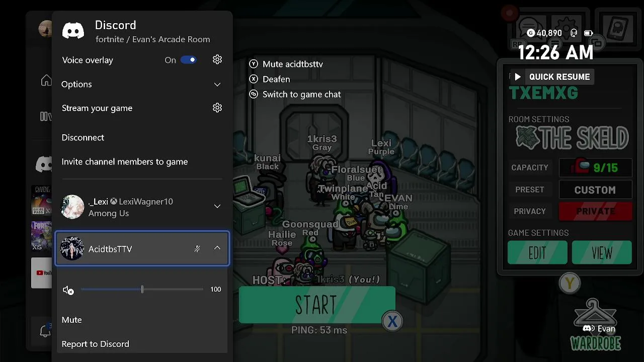Open notifications bell in guide sidebar
Screen dimensions: 644x362
[x=45, y=331]
